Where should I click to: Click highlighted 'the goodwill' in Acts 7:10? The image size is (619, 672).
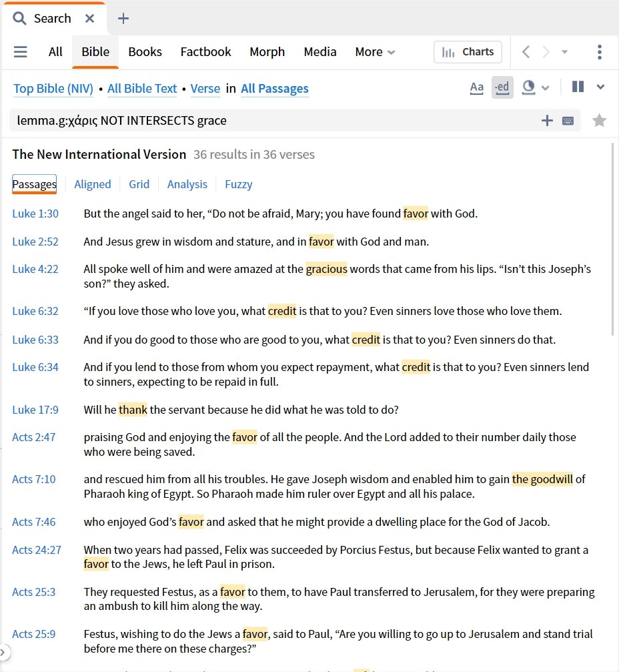tap(542, 479)
